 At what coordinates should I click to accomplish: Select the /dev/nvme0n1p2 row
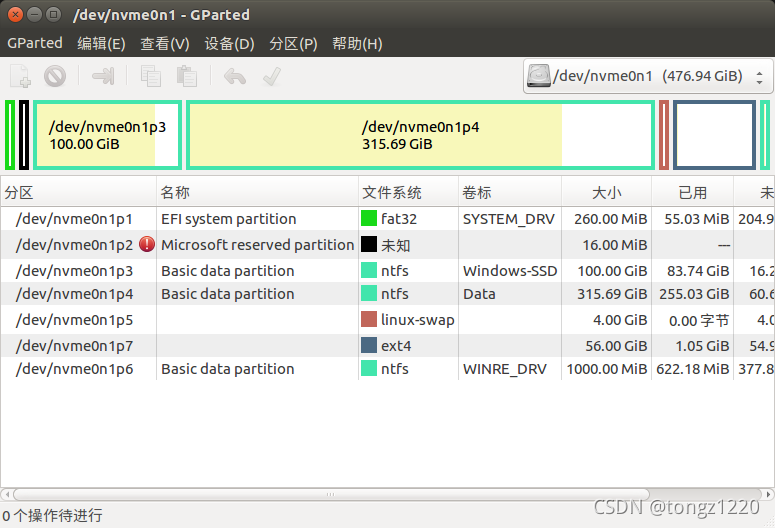click(x=388, y=245)
